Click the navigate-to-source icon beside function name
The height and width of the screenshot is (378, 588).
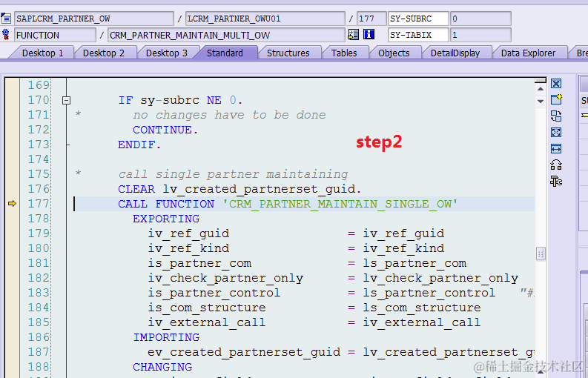[353, 35]
